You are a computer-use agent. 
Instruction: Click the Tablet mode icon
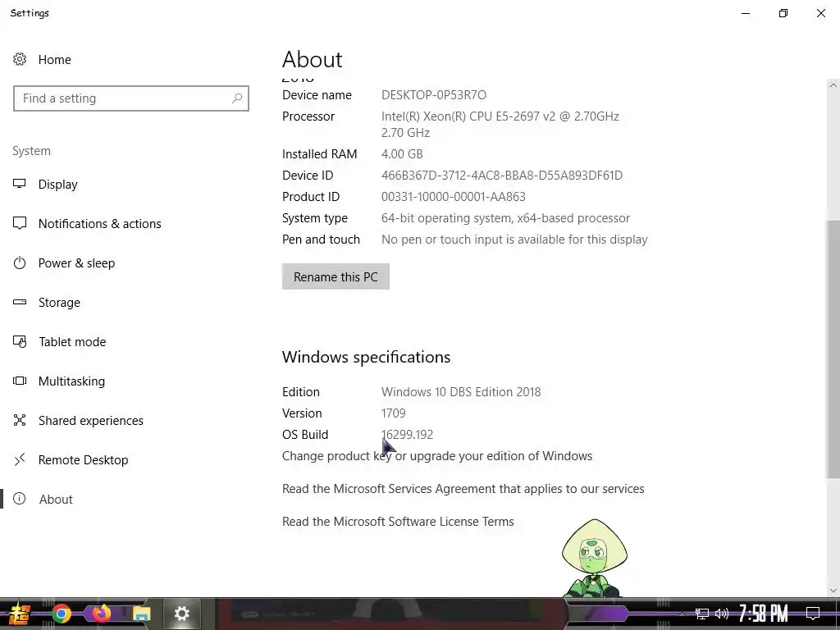(20, 342)
